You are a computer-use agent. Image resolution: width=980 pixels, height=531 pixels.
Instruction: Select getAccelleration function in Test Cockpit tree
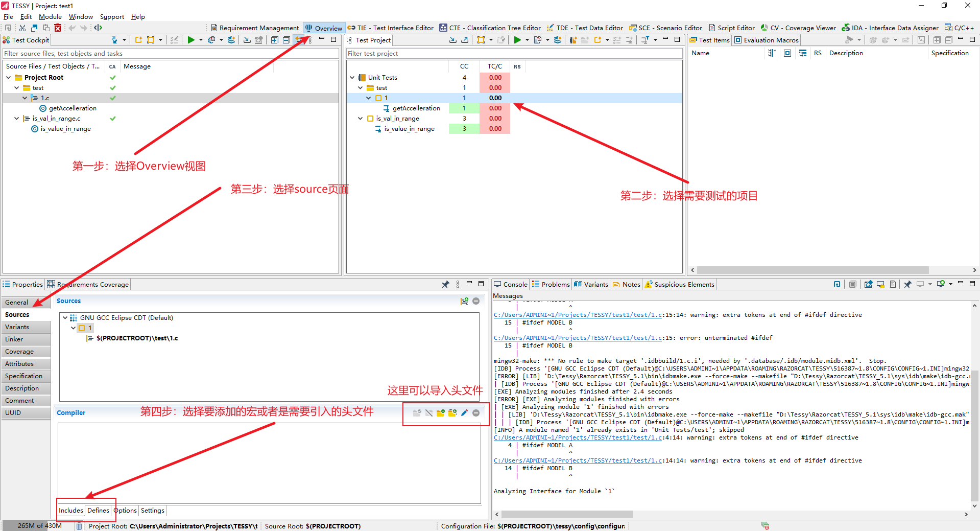(73, 108)
